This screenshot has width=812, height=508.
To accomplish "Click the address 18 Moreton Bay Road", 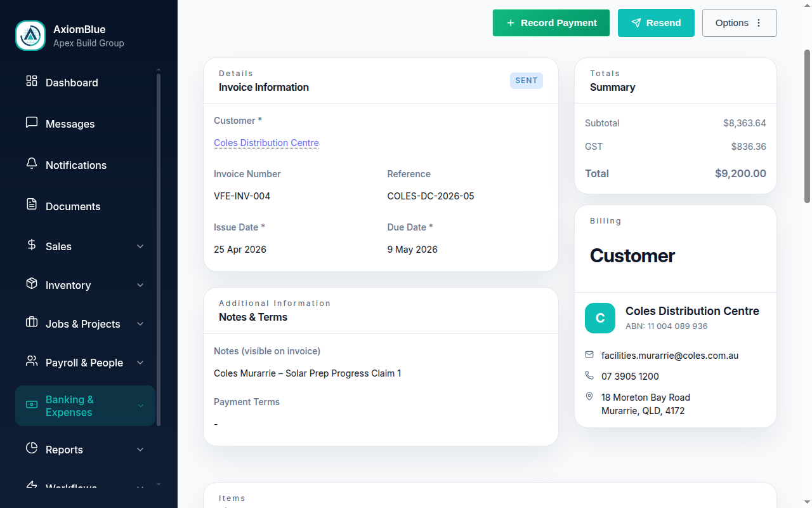I will (x=646, y=398).
